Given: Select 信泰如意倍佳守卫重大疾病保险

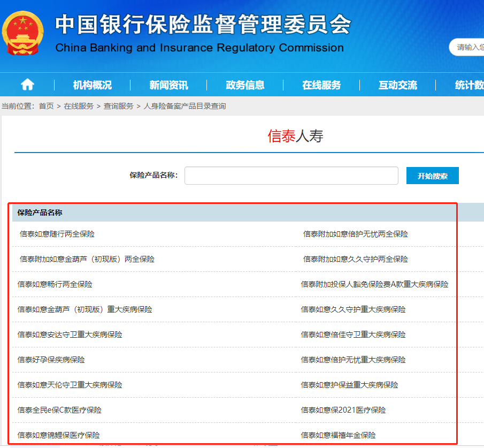Looking at the screenshot, I should [354, 335].
